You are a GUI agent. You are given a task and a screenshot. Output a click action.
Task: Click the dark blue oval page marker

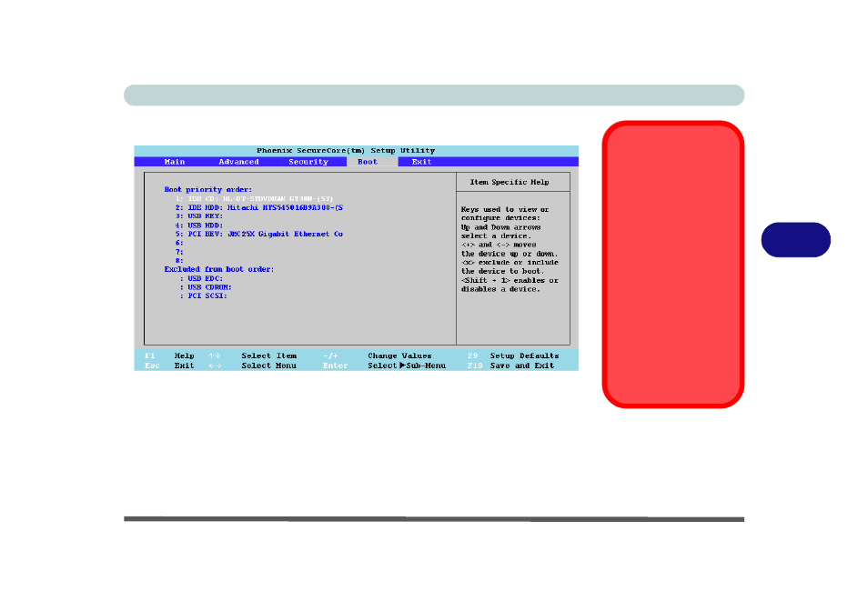[796, 240]
